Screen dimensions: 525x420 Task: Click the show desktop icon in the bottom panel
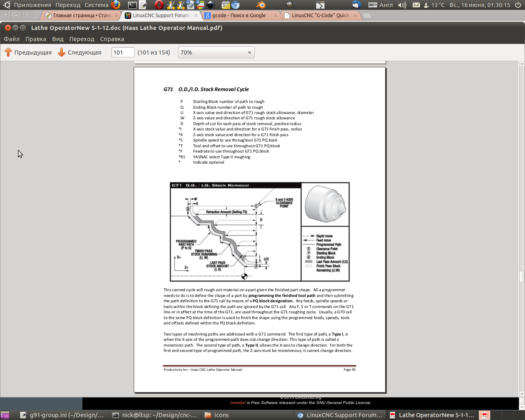tap(5, 415)
